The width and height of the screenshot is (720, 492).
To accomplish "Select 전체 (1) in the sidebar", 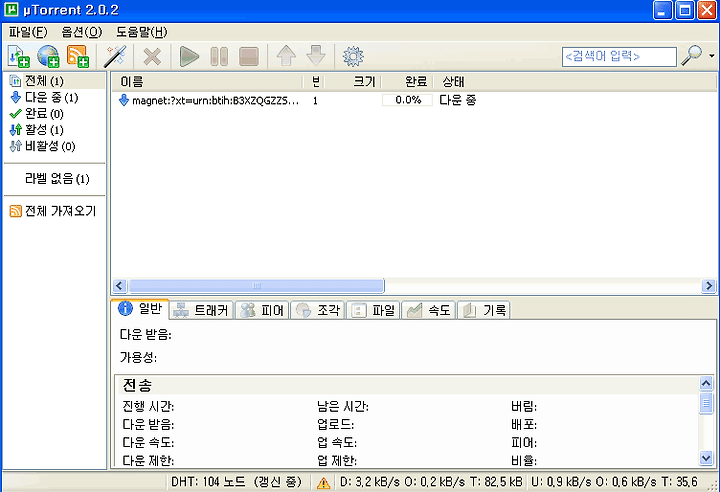I will 55,81.
